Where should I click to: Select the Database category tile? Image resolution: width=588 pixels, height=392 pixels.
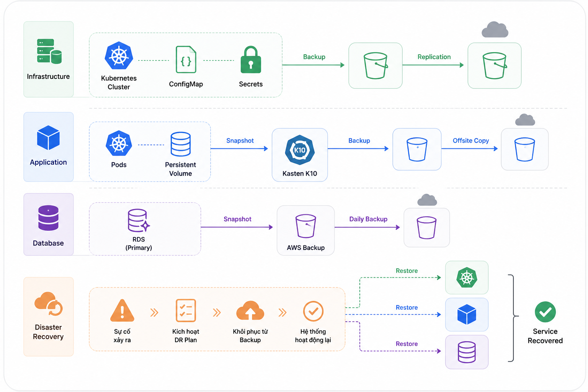pyautogui.click(x=49, y=224)
